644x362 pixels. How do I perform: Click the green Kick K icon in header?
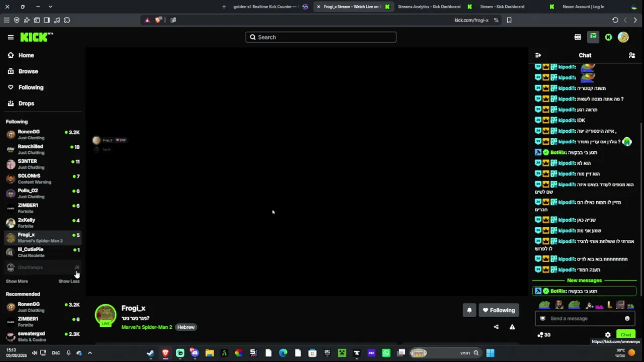pos(608,37)
